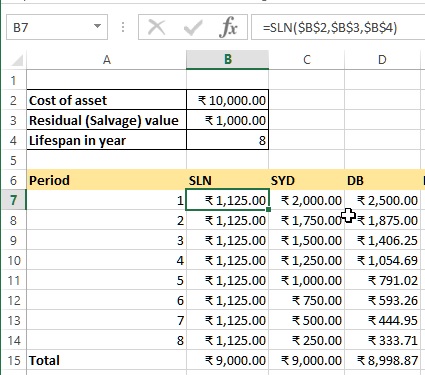Click the 'SLN' header cell
The width and height of the screenshot is (425, 375).
coord(228,180)
